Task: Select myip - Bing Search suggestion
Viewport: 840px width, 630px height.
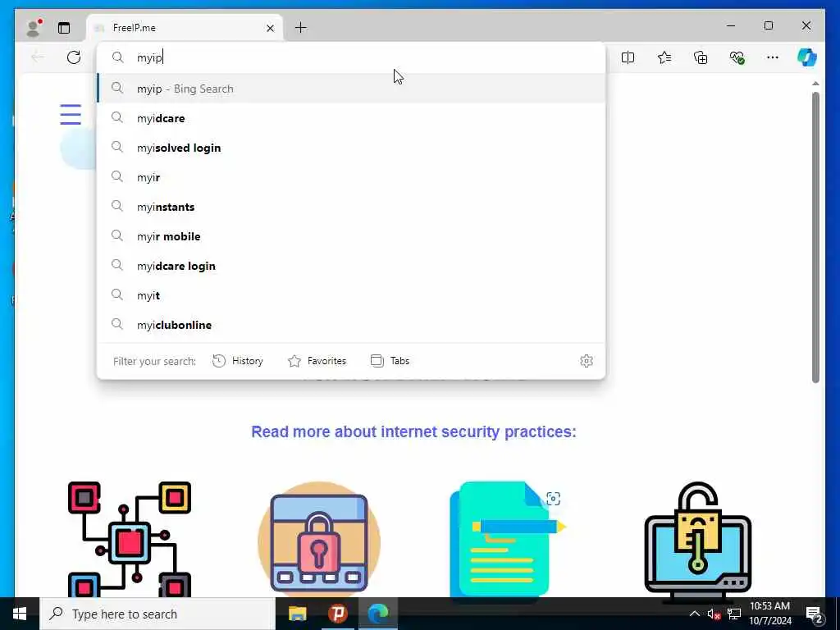Action: pos(351,89)
